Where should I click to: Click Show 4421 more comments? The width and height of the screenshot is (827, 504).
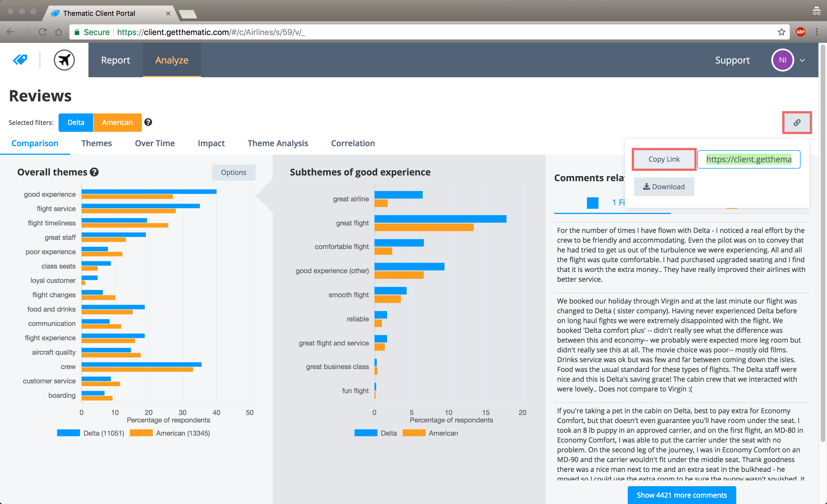click(681, 495)
